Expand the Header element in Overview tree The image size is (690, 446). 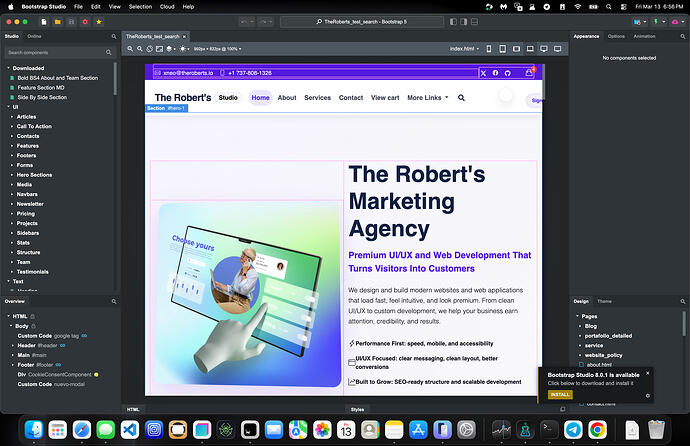tap(14, 345)
